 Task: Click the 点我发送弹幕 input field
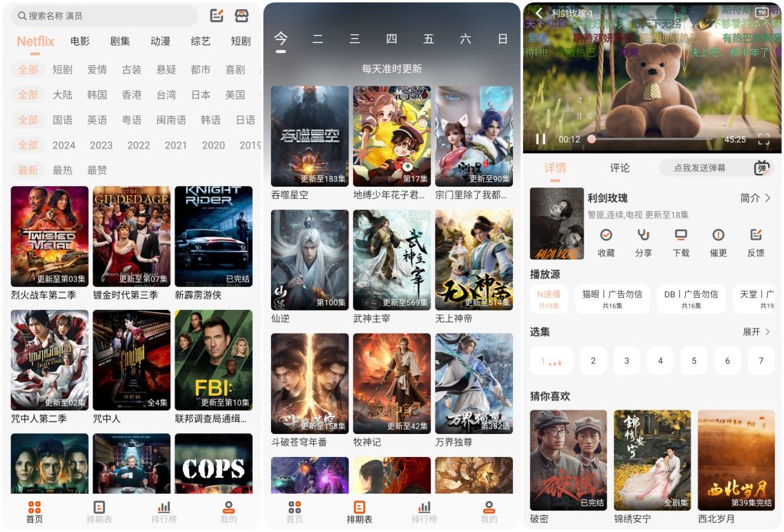coord(700,168)
